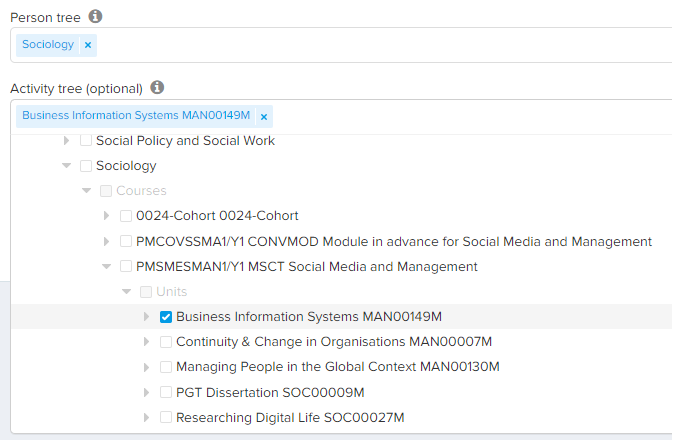Collapse the Courses branch
This screenshot has width=674, height=441.
[87, 191]
